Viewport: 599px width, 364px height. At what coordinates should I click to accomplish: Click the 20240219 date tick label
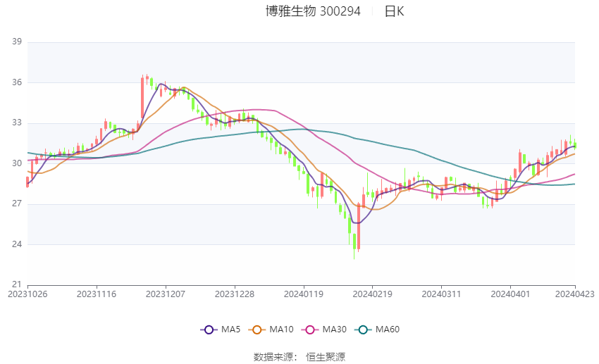pos(373,294)
